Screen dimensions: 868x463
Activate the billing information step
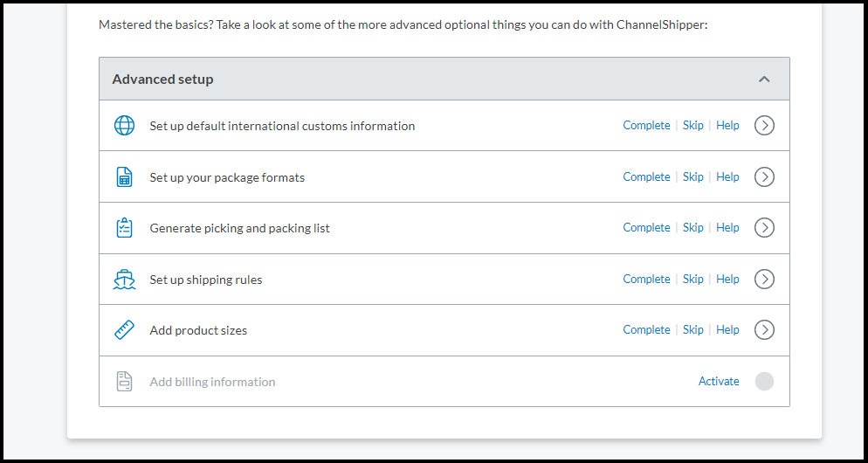click(x=719, y=381)
